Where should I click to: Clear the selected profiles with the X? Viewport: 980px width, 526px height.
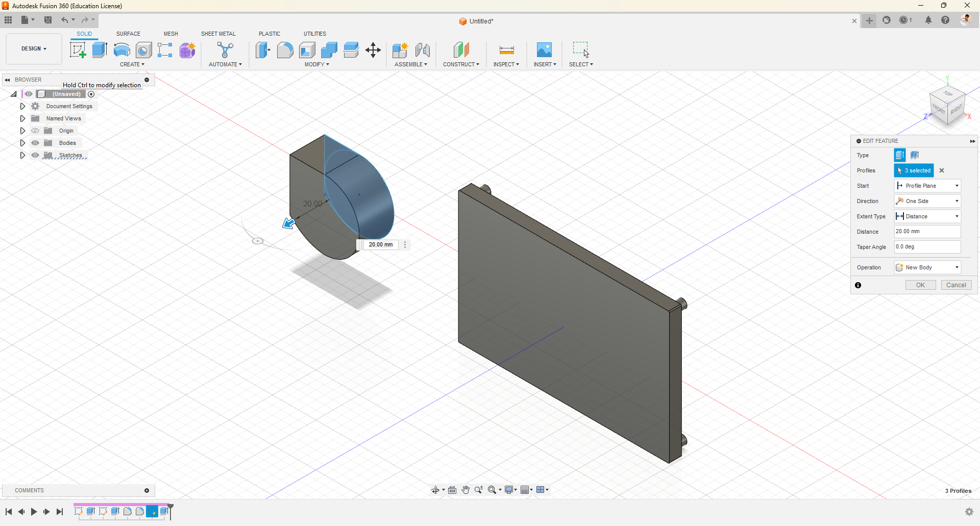click(x=942, y=170)
